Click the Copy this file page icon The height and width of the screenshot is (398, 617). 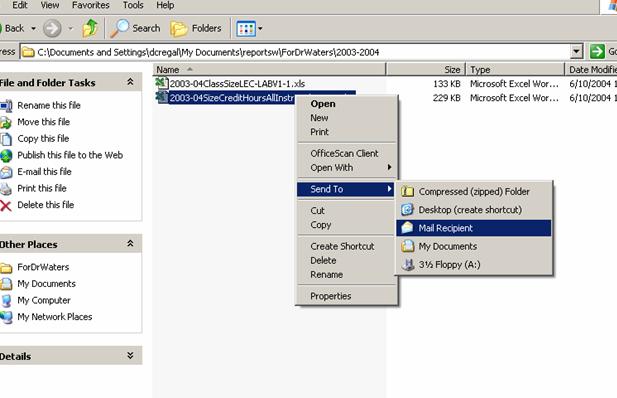point(6,139)
